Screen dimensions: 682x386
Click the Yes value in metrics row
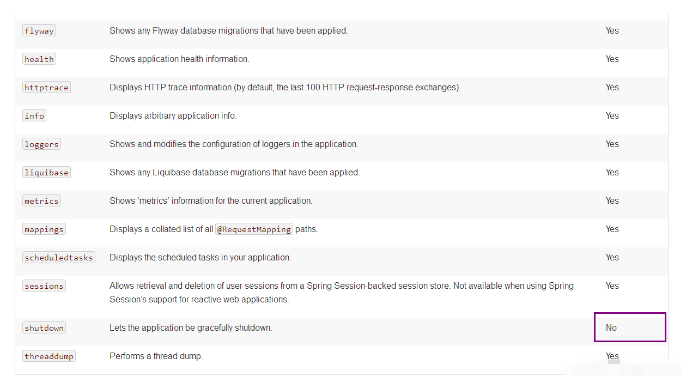coord(612,201)
